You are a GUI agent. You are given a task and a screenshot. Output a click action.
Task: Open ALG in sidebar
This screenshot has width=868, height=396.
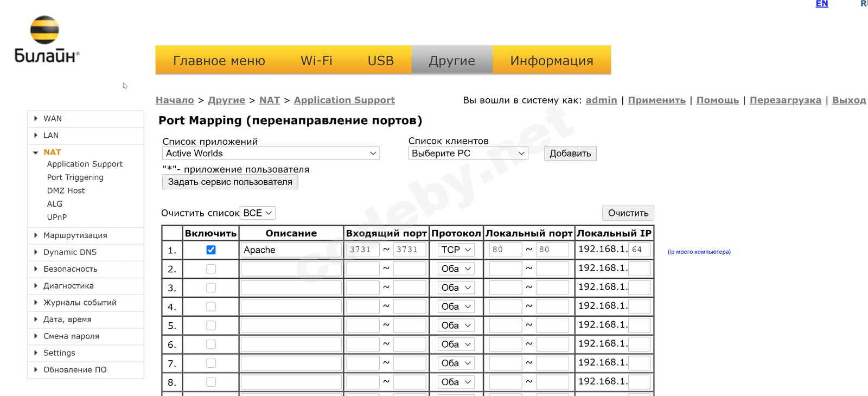(54, 204)
